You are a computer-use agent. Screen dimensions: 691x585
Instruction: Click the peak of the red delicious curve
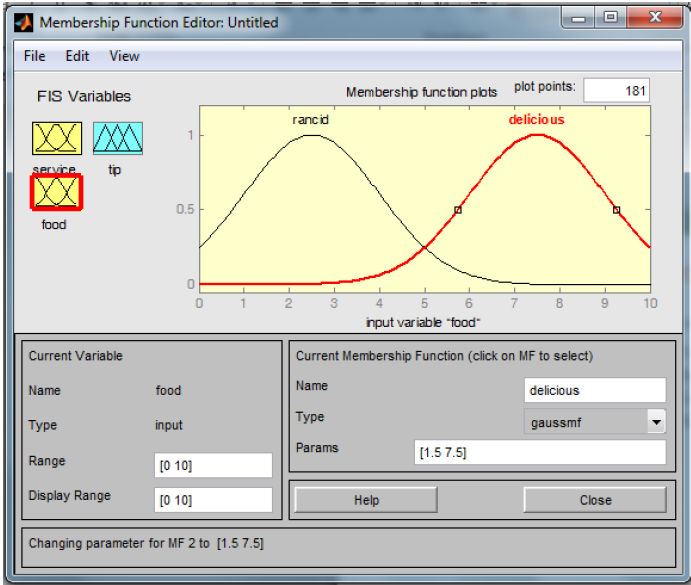[x=538, y=135]
